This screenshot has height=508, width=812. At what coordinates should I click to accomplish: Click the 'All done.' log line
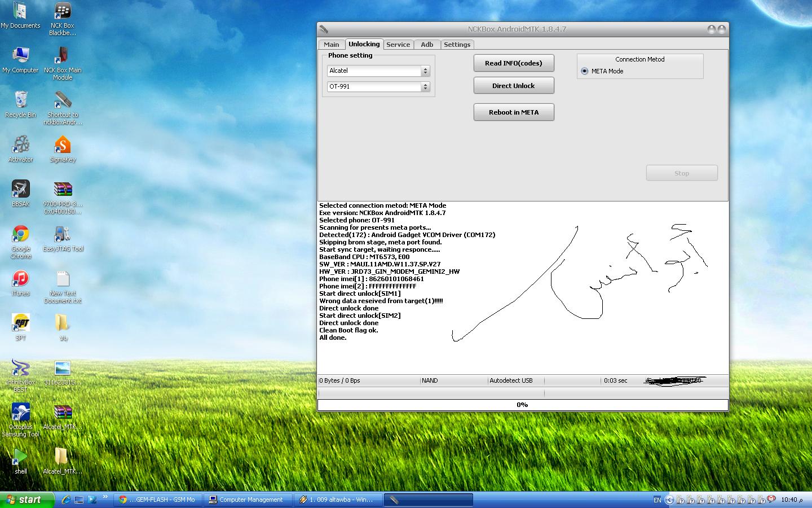tap(333, 338)
